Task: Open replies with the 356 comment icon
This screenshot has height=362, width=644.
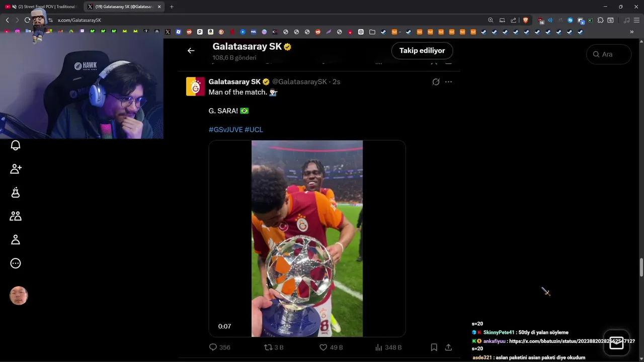Action: (219, 347)
